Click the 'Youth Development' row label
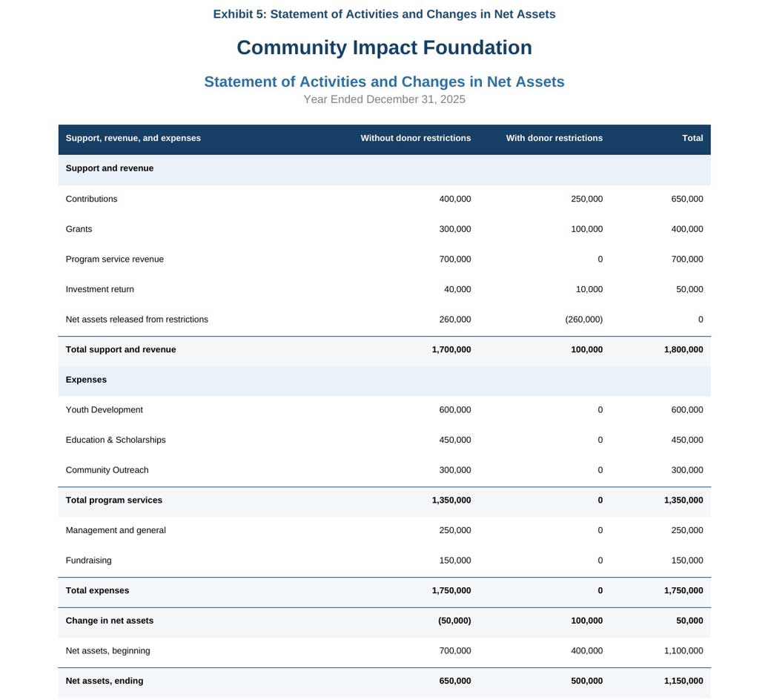The height and width of the screenshot is (700, 768). 105,409
